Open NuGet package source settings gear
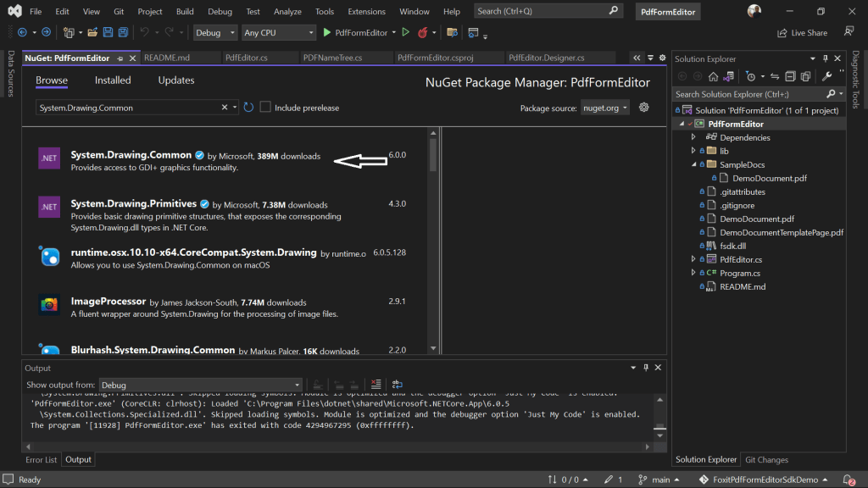This screenshot has width=868, height=488. (644, 108)
